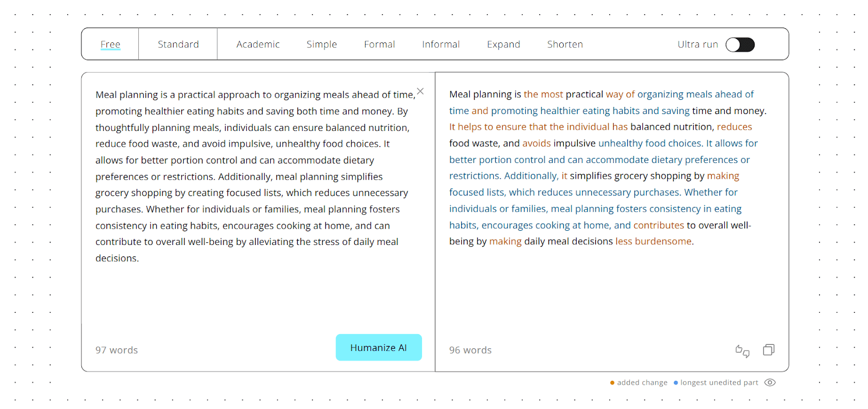The height and width of the screenshot is (409, 868).
Task: Choose the Academic writing style
Action: coord(258,45)
